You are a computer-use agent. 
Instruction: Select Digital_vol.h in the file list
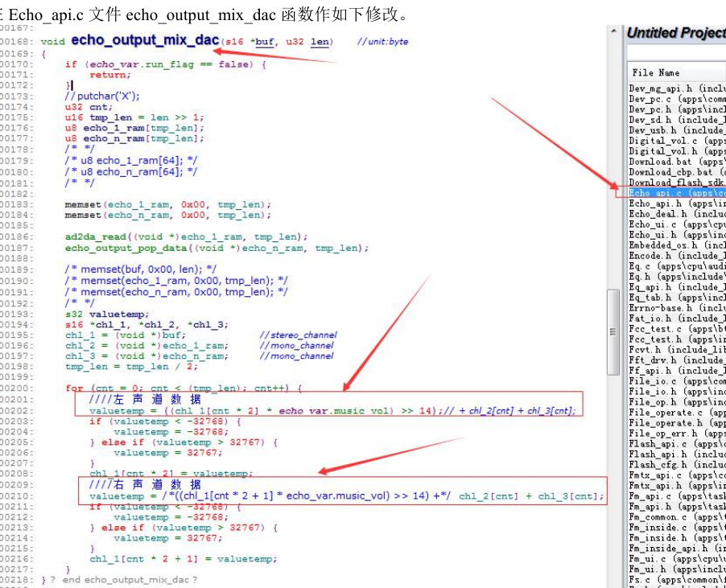tap(677, 151)
